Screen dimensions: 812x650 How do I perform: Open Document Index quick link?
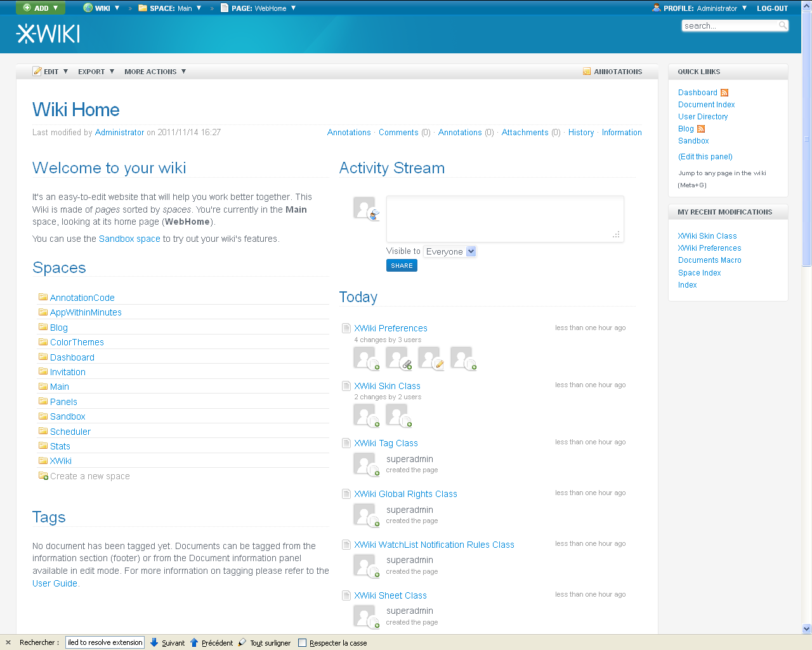pos(706,105)
